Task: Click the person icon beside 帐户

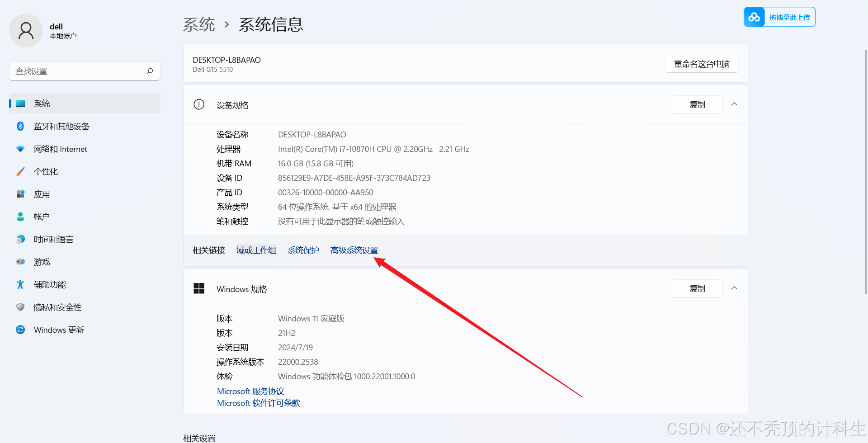Action: click(20, 217)
